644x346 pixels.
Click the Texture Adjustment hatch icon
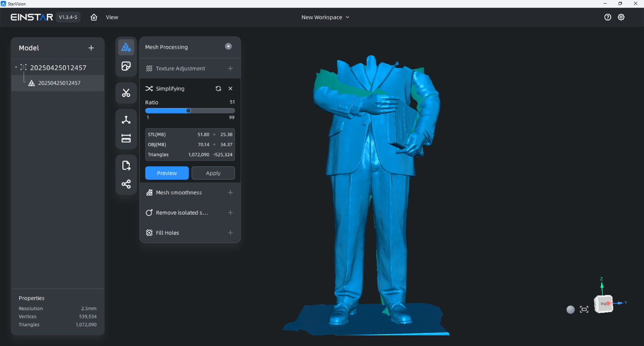tap(149, 68)
